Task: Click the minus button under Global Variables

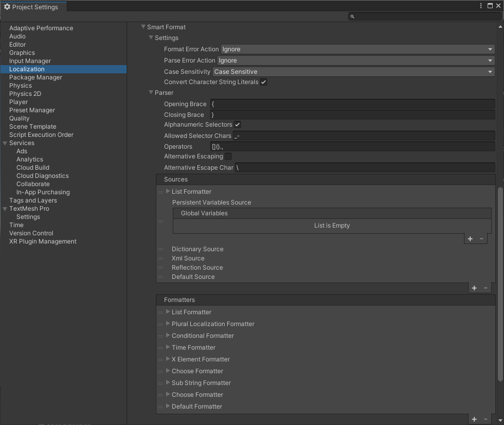Action: pos(481,238)
